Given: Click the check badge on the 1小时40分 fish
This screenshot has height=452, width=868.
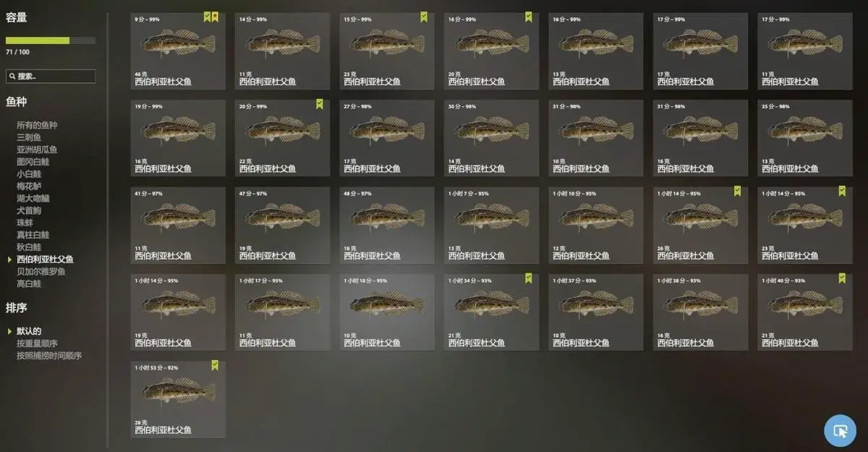Looking at the screenshot, I should [x=842, y=278].
